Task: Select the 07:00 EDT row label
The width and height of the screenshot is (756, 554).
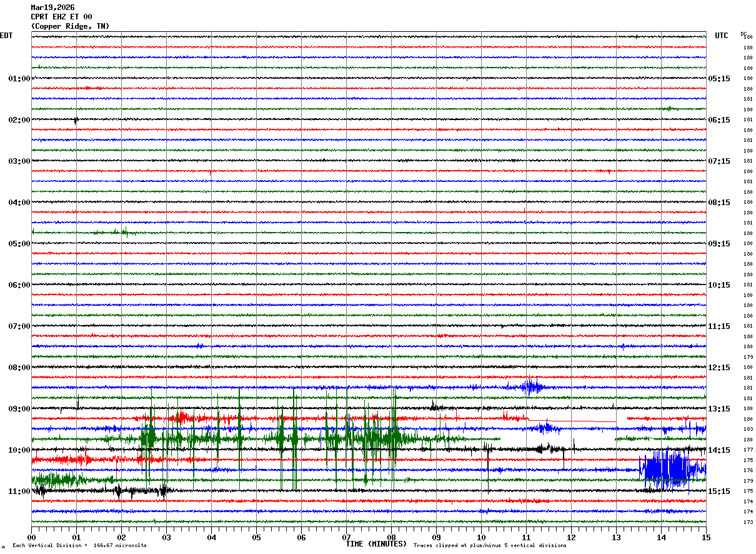Action: tap(19, 326)
